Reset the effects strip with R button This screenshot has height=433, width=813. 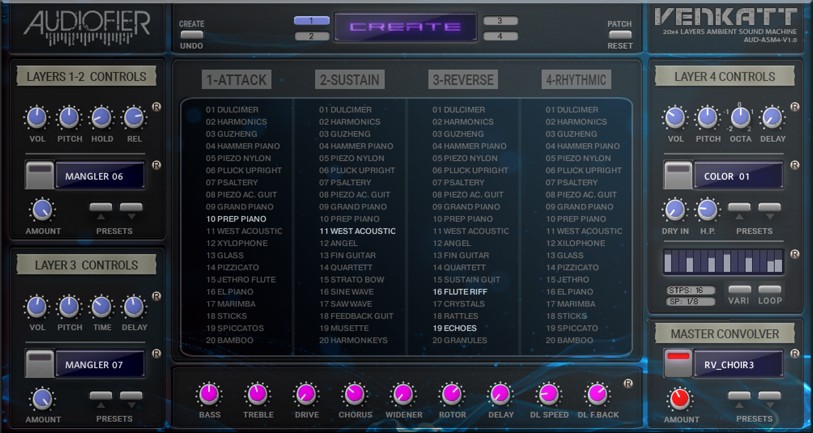(x=628, y=384)
